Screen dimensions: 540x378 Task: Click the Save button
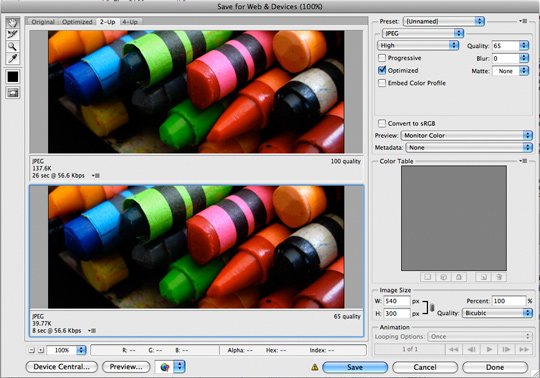point(355,367)
